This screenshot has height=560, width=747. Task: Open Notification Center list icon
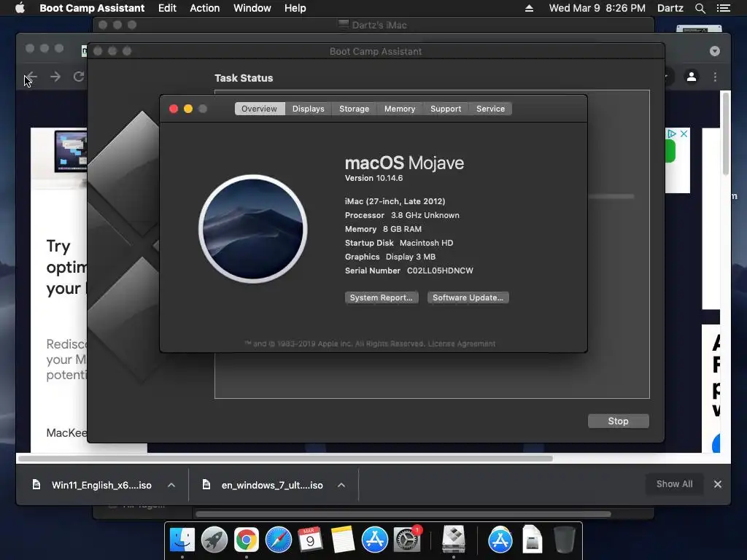723,8
